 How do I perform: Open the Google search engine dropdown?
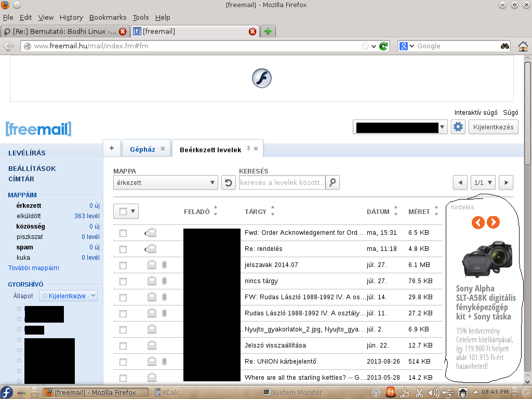(411, 46)
